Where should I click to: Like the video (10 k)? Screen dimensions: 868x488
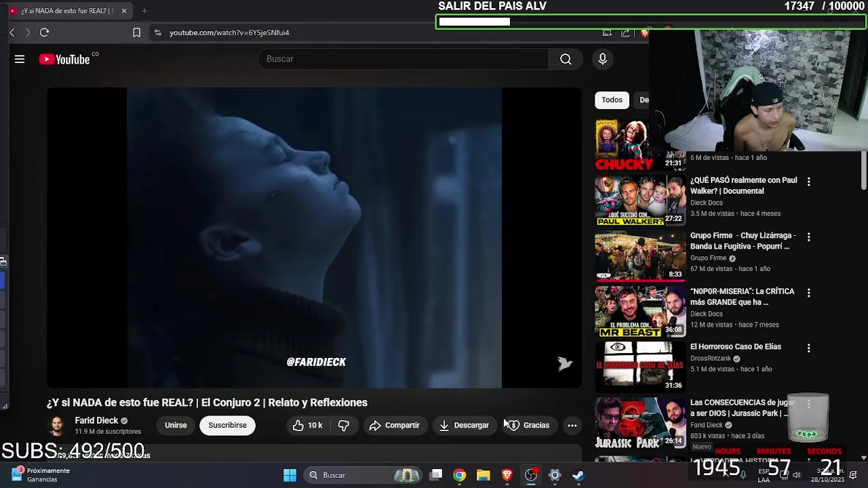tap(307, 425)
